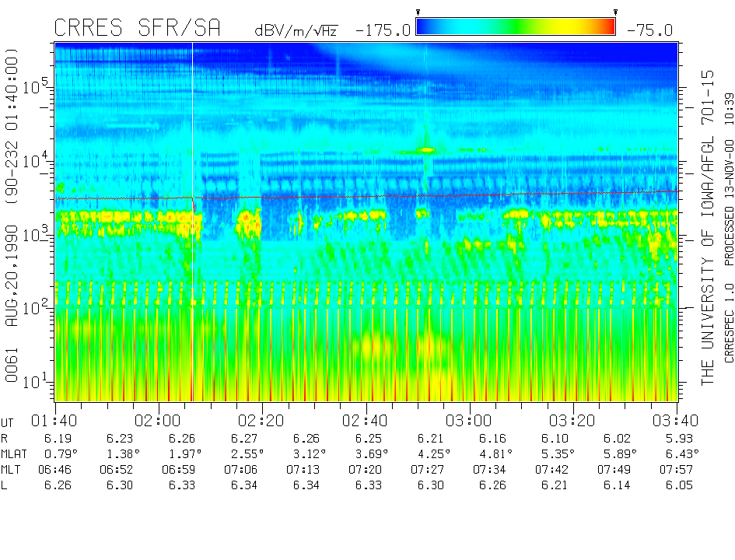This screenshot has height=560, width=735.
Task: Select the 03:00 time axis tick label
Action: [469, 421]
